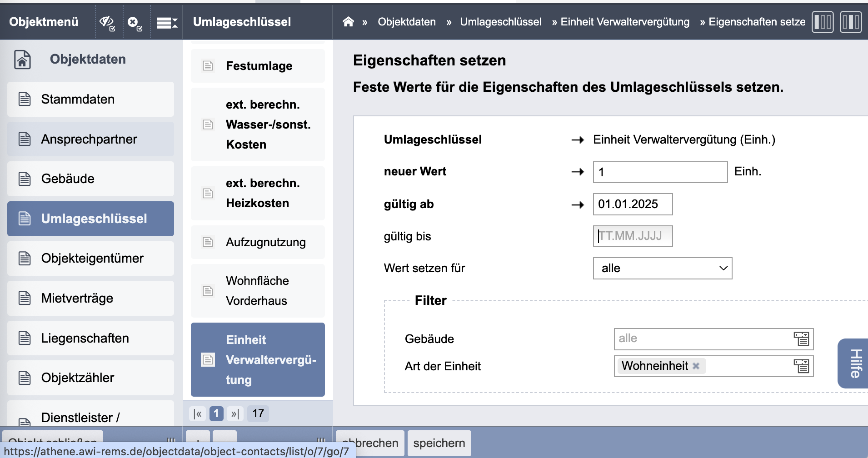The width and height of the screenshot is (868, 458).
Task: Click the home icon in breadcrumb
Action: click(x=348, y=21)
